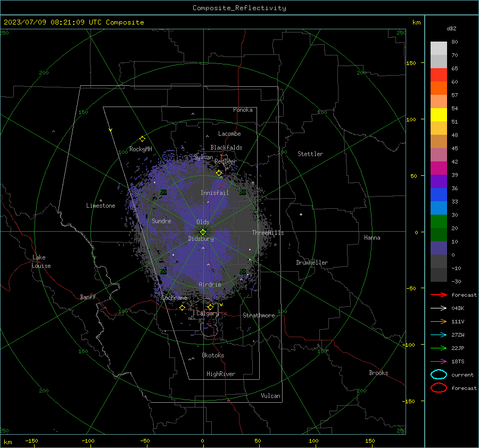Click the Calgary city label
The height and width of the screenshot is (448, 479).
point(208,313)
